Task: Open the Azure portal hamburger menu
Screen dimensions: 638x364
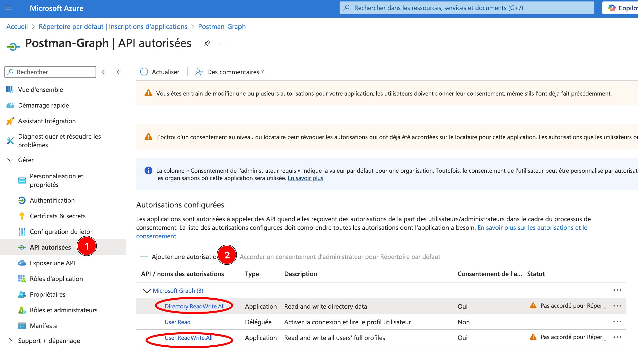Action: [8, 8]
